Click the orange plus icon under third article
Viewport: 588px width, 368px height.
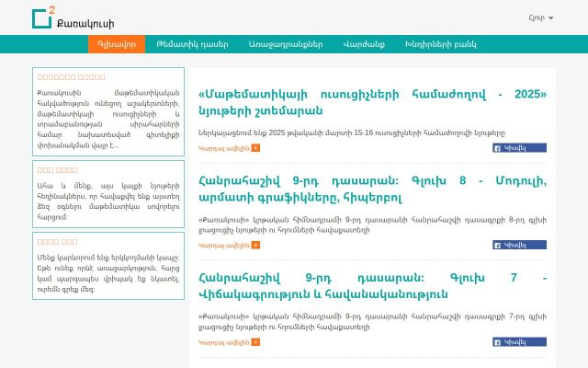(255, 342)
